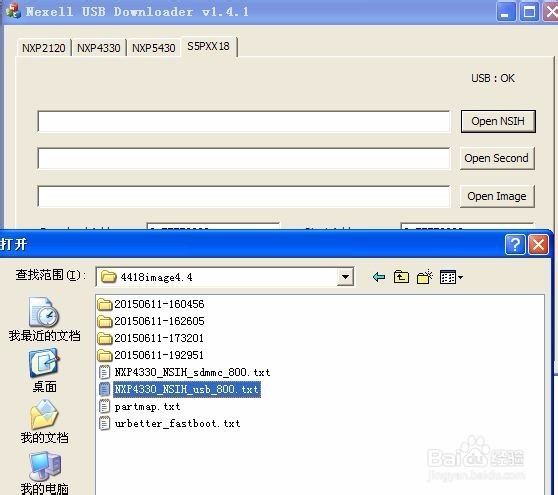
Task: Maximize the Nexell USB Downloader window
Action: (529, 12)
